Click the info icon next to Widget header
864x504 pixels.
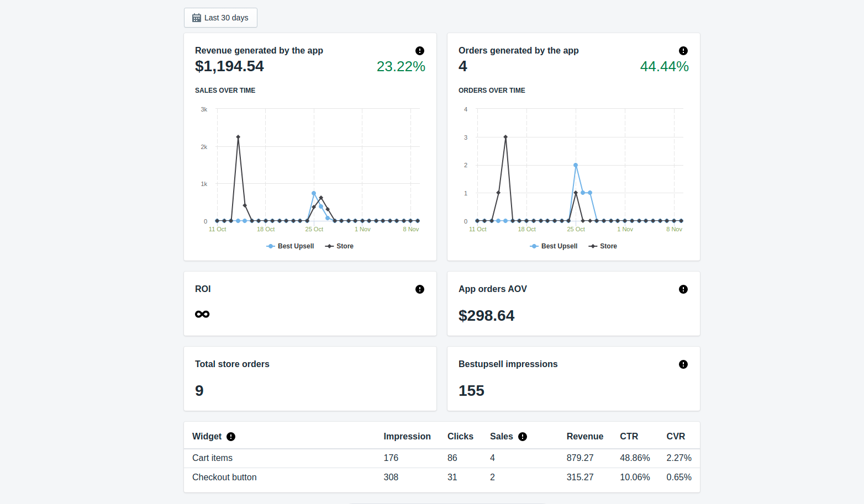point(231,437)
